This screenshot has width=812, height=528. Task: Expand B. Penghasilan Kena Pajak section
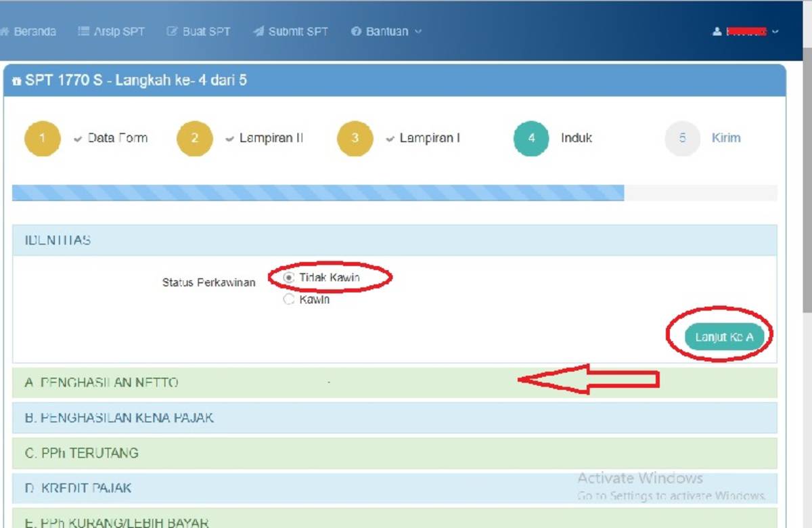(x=119, y=418)
